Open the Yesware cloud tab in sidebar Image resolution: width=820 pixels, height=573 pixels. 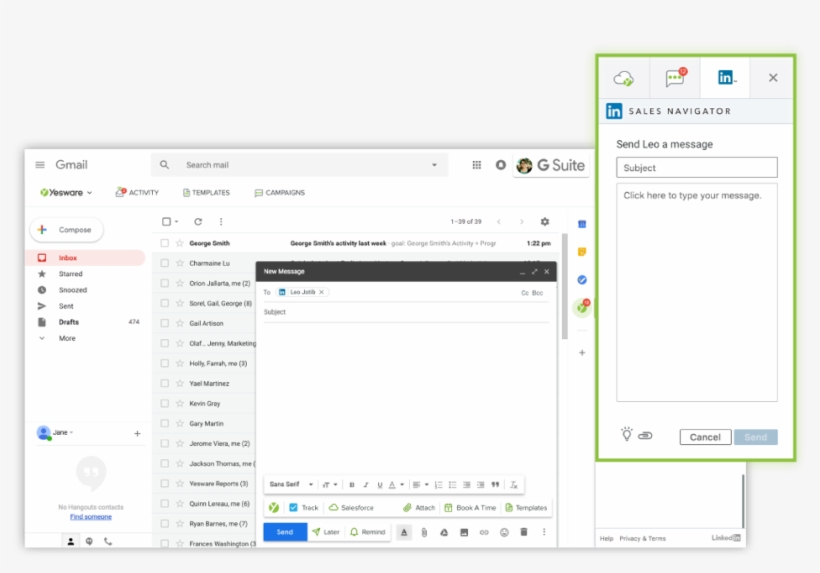pyautogui.click(x=623, y=78)
